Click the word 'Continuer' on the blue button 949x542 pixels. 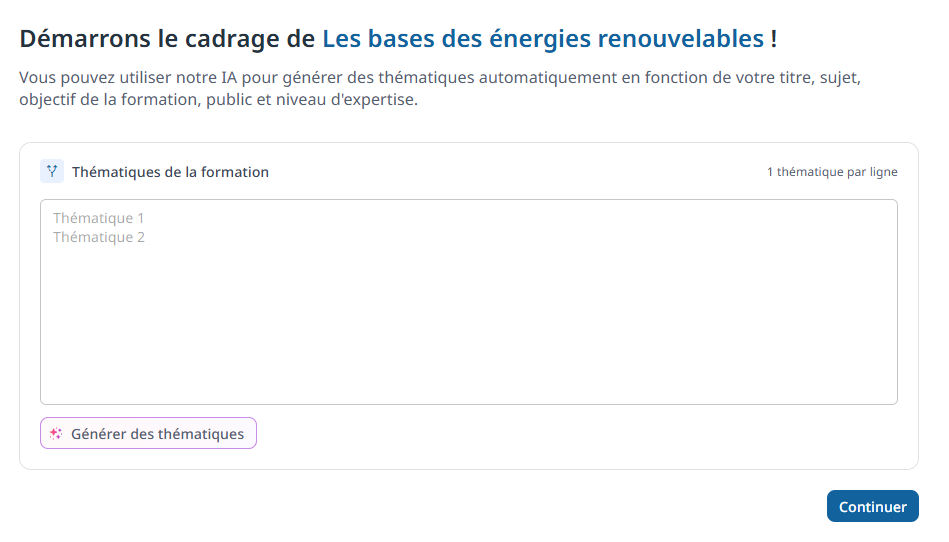(x=872, y=507)
